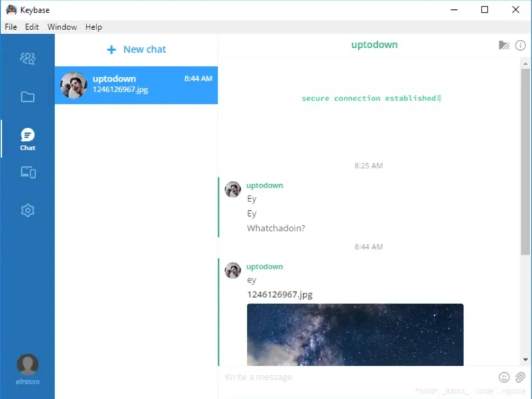
Task: Open the People search tab in sidebar
Action: coord(27,59)
